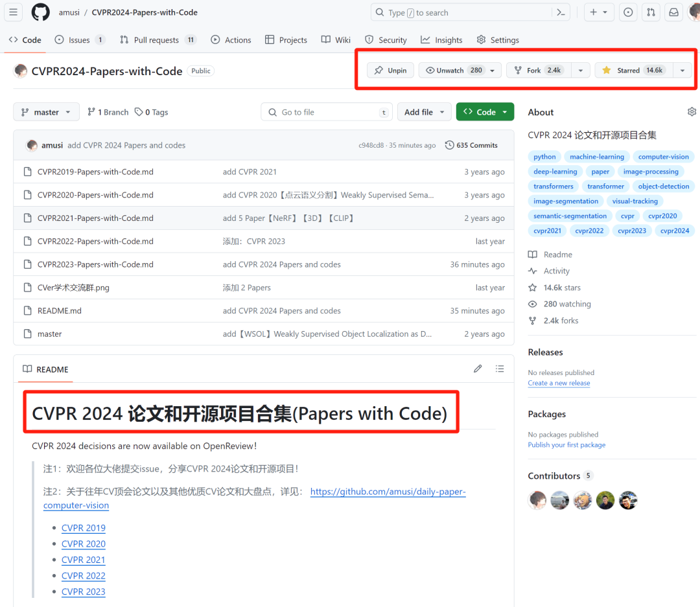Open the issues icon in header

628,12
